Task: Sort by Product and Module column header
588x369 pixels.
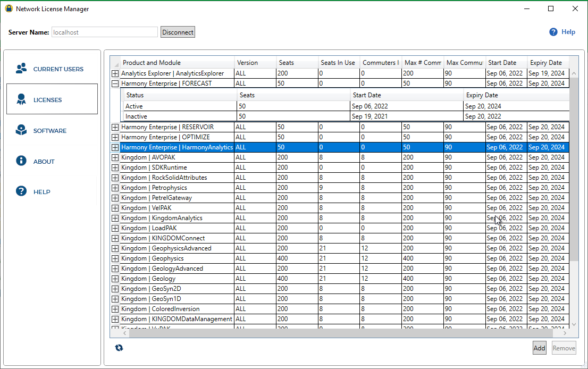Action: (177, 63)
